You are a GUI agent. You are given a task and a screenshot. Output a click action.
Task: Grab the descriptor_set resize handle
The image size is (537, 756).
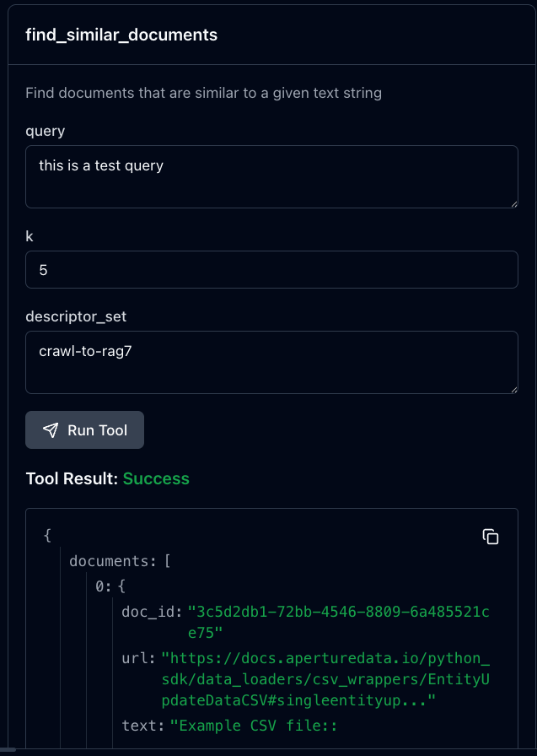pyautogui.click(x=514, y=390)
